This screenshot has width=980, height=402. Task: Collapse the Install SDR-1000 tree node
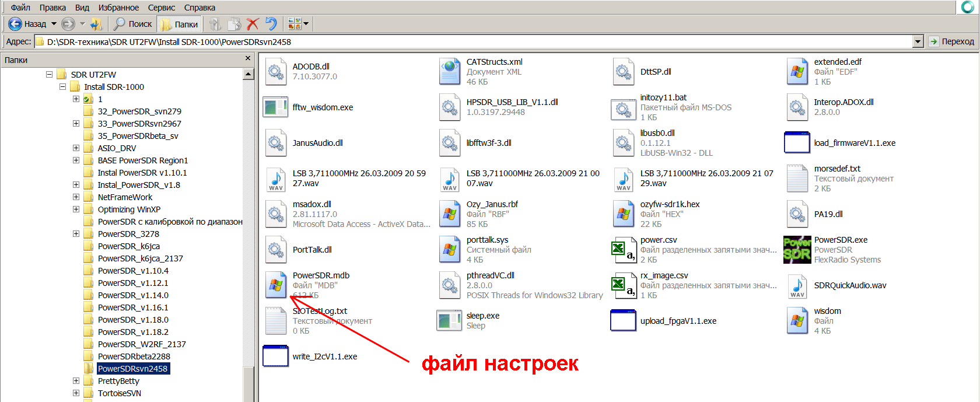tap(62, 87)
